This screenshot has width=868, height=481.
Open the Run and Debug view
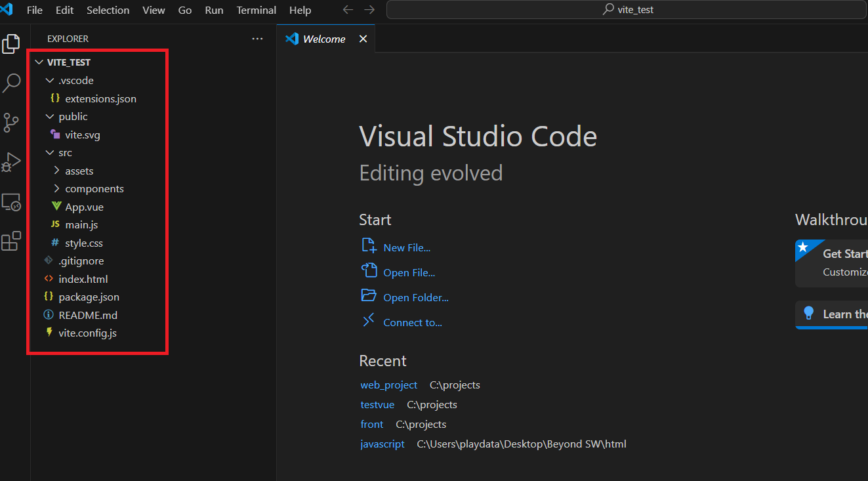[x=11, y=162]
